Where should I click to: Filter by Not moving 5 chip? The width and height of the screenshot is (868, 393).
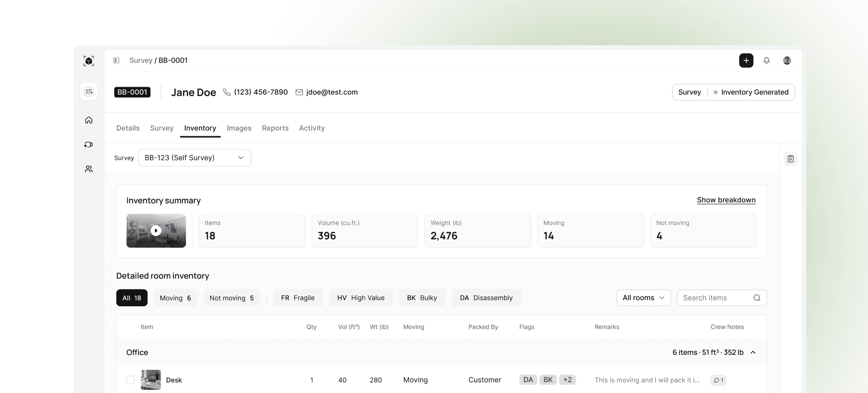(231, 298)
